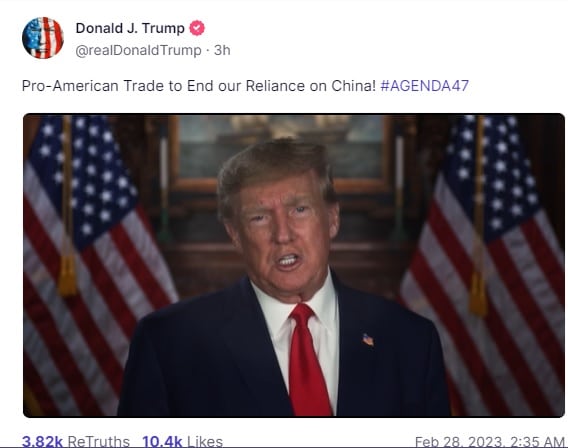Open the flag-themed profile avatar
Image resolution: width=568 pixels, height=448 pixels.
43,38
